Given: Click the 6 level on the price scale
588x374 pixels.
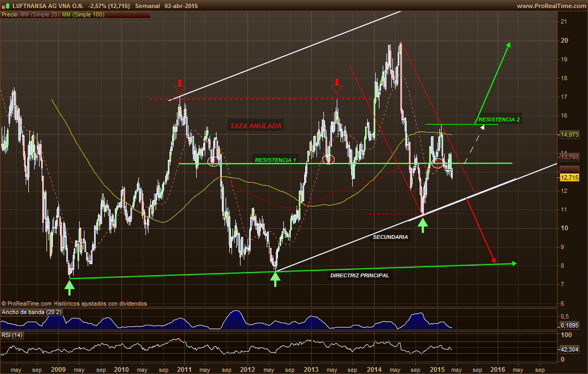Looking at the screenshot, I should tap(562, 303).
